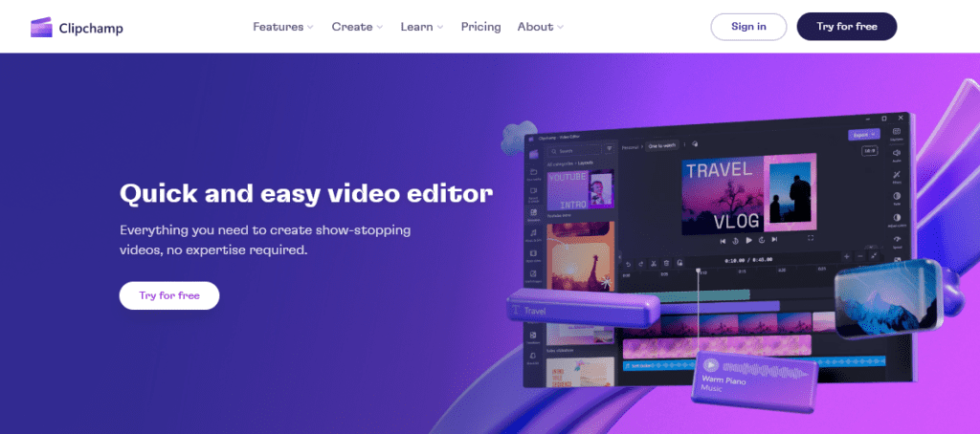The width and height of the screenshot is (980, 434).
Task: Click the undo arrow in the timeline toolbar
Action: [628, 264]
